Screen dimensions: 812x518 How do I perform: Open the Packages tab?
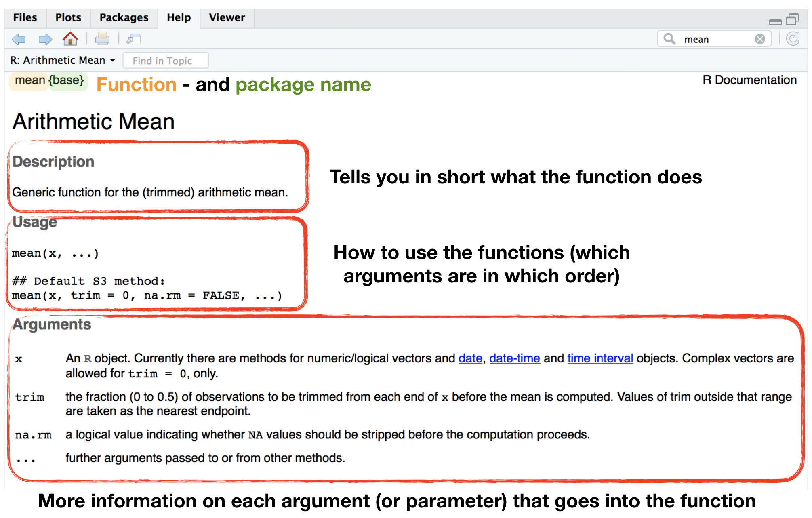124,17
